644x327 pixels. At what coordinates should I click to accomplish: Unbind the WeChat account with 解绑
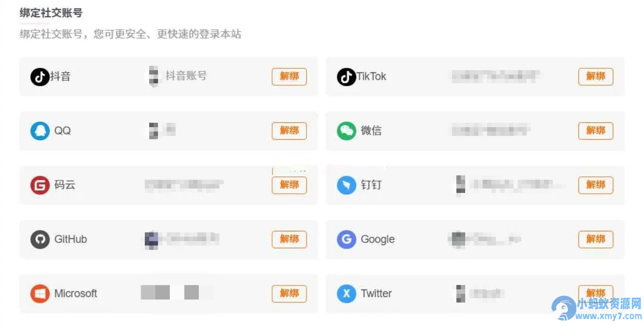[x=596, y=131]
